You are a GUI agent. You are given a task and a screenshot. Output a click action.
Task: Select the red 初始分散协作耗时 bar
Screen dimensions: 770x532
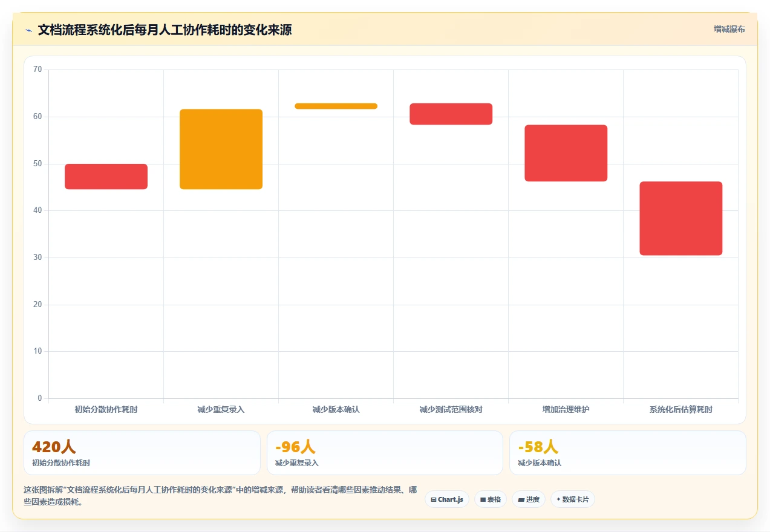(106, 177)
